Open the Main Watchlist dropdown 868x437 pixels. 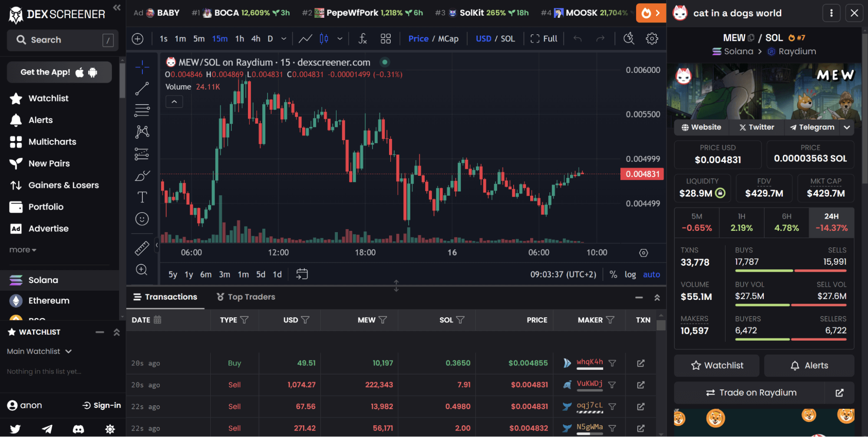pos(40,351)
